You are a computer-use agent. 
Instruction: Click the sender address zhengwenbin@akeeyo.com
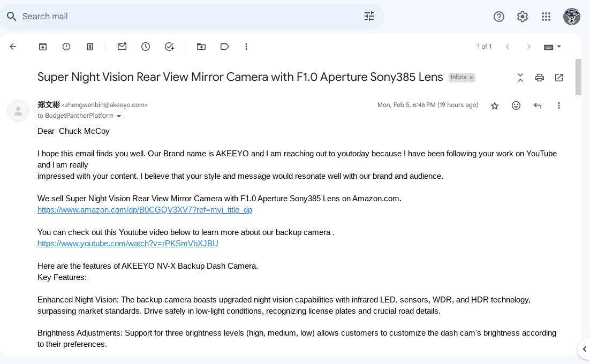104,105
